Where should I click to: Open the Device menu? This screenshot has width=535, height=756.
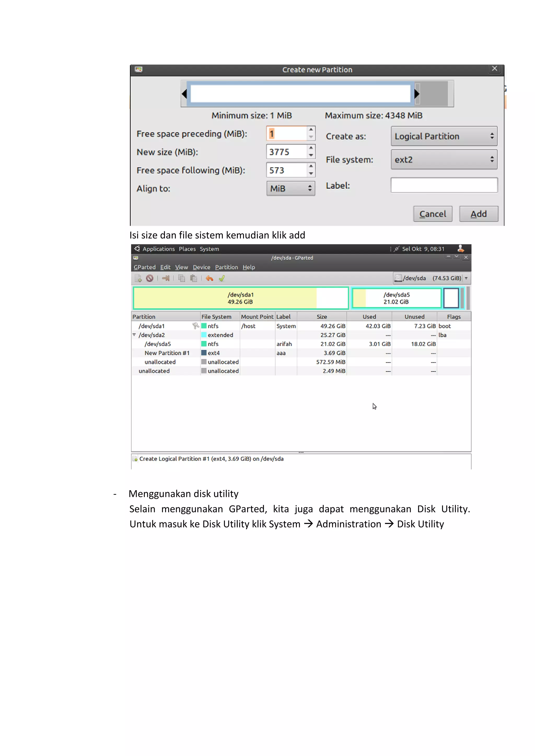point(201,267)
